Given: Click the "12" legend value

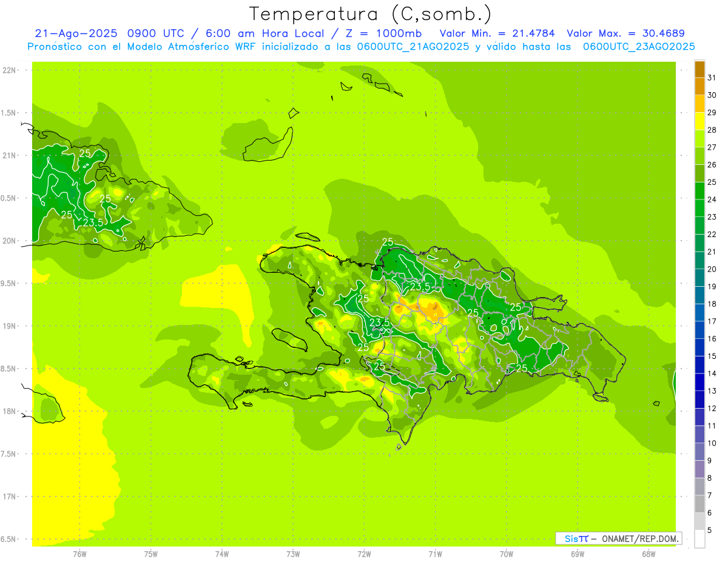Looking at the screenshot, I should (x=712, y=409).
